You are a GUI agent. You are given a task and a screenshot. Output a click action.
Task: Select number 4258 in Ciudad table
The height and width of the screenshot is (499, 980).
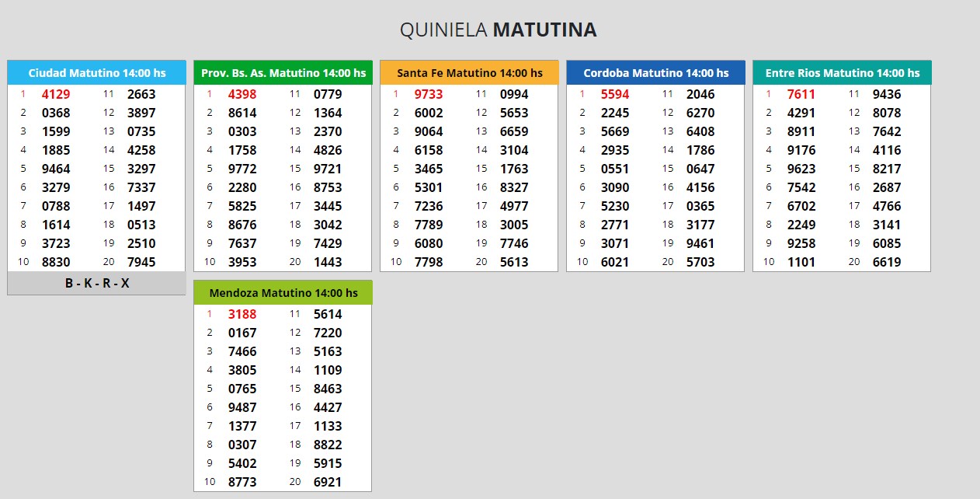(141, 150)
